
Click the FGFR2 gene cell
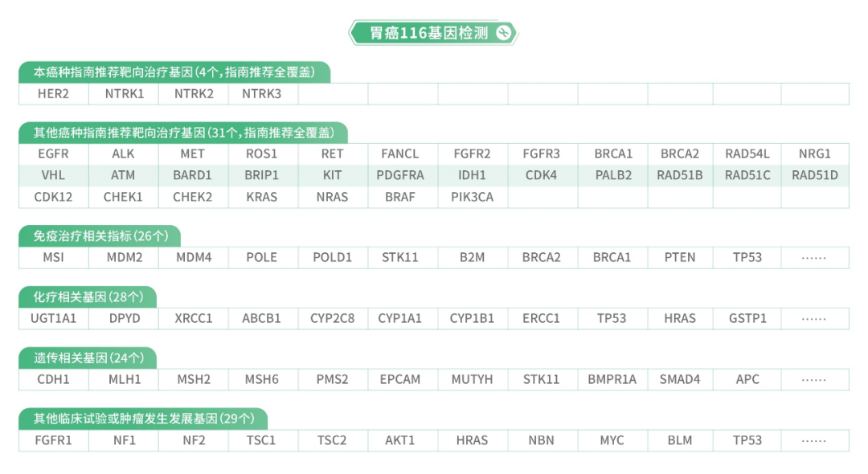point(473,153)
